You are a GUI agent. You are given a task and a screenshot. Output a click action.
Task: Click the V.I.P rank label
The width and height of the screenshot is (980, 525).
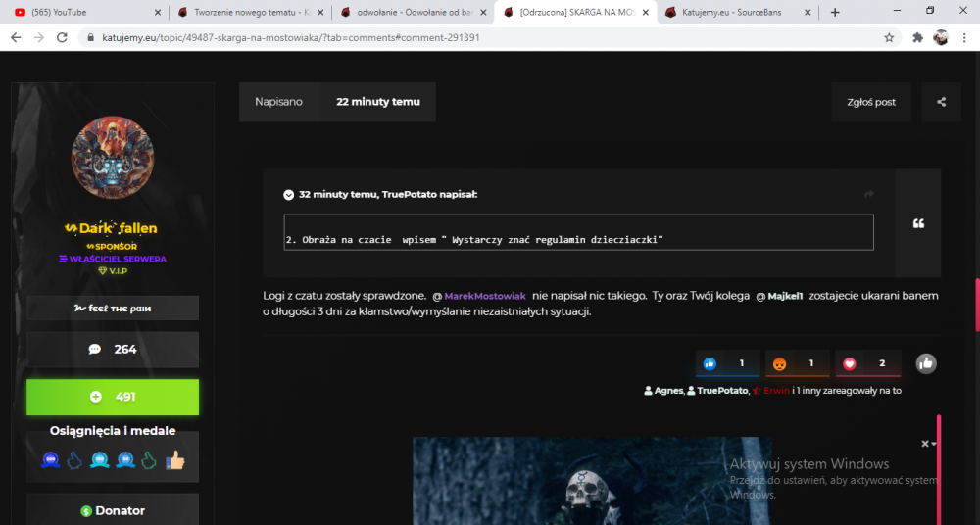click(x=113, y=271)
